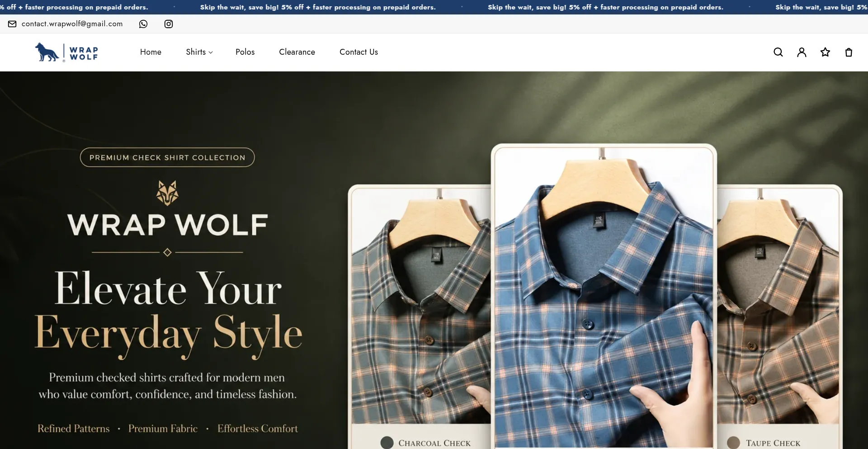Click contact.wrapwolf@gmail.com email link

[x=72, y=24]
